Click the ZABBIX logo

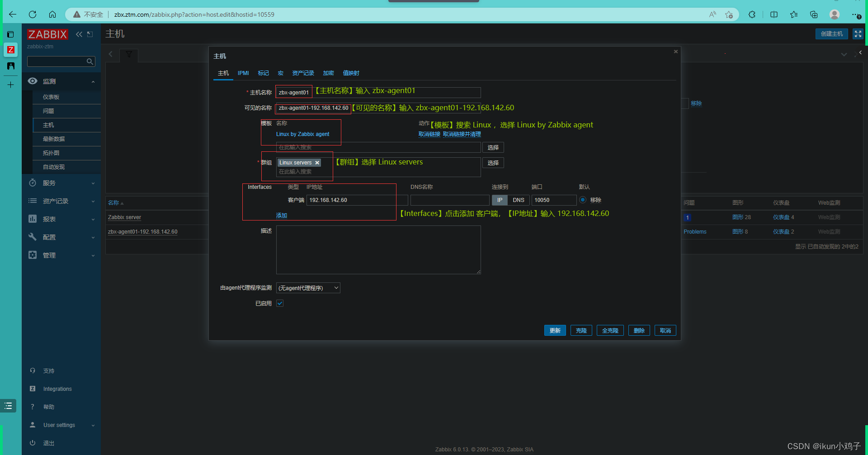[x=47, y=34]
